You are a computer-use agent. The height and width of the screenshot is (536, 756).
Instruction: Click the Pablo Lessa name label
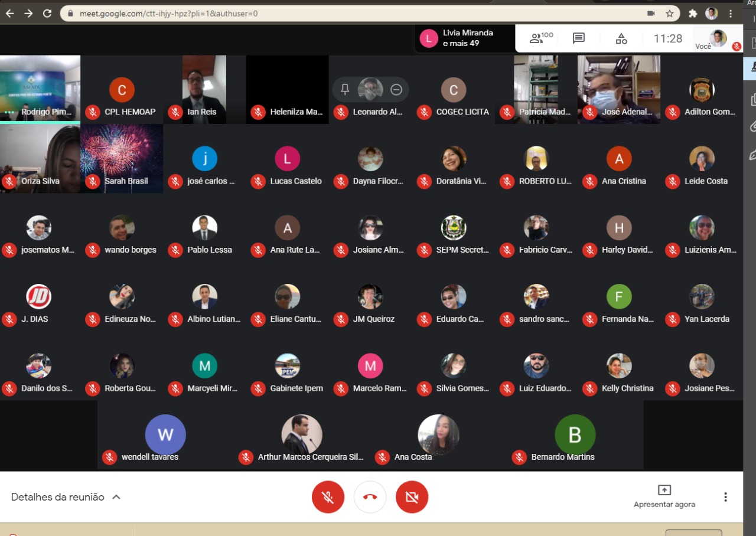[x=210, y=250]
